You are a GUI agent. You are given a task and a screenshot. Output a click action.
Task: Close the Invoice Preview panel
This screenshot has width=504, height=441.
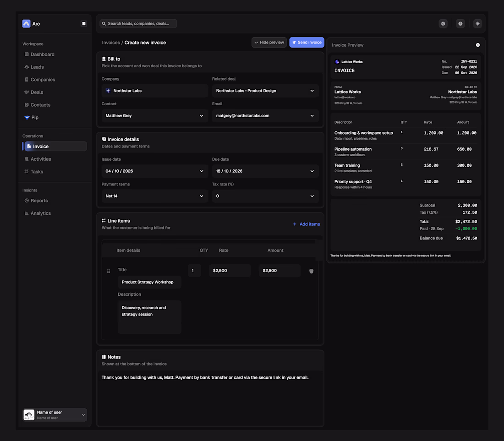477,45
